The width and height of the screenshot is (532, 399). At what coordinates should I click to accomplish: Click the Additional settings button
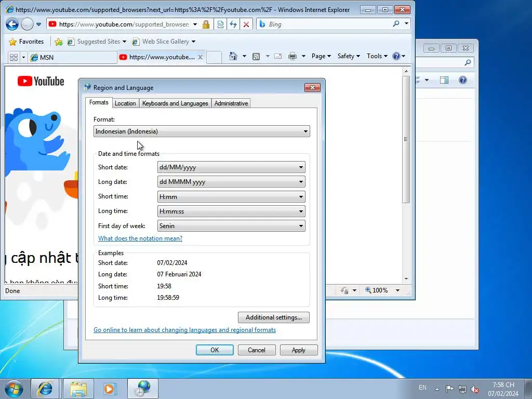[x=274, y=317]
